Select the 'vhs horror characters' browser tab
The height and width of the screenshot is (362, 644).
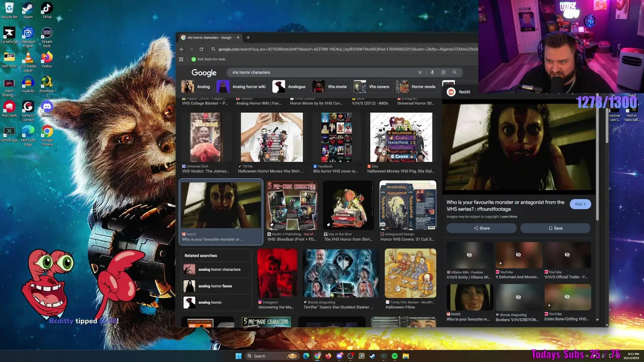click(x=209, y=37)
